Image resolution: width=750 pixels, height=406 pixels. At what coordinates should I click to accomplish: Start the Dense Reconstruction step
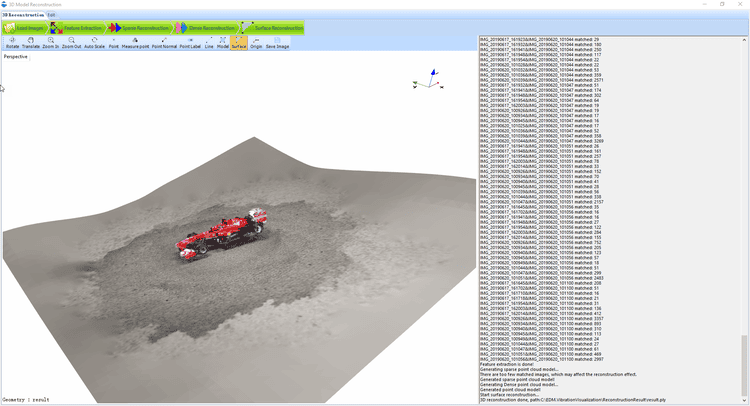[206, 28]
